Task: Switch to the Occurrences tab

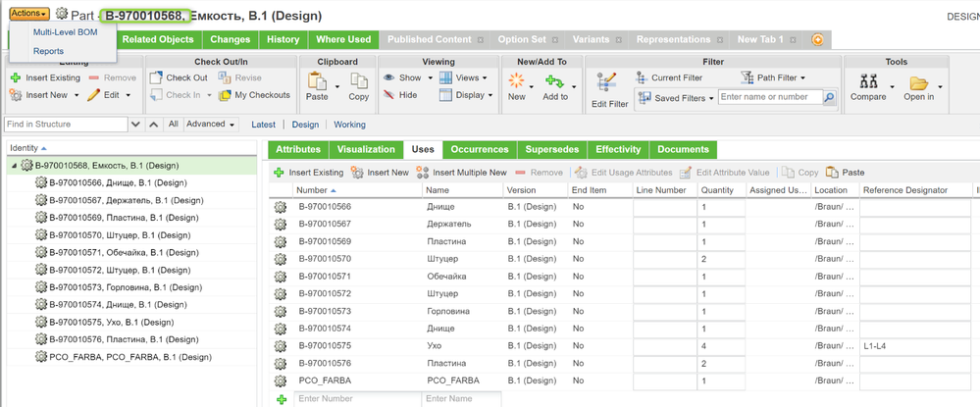Action: pyautogui.click(x=479, y=149)
